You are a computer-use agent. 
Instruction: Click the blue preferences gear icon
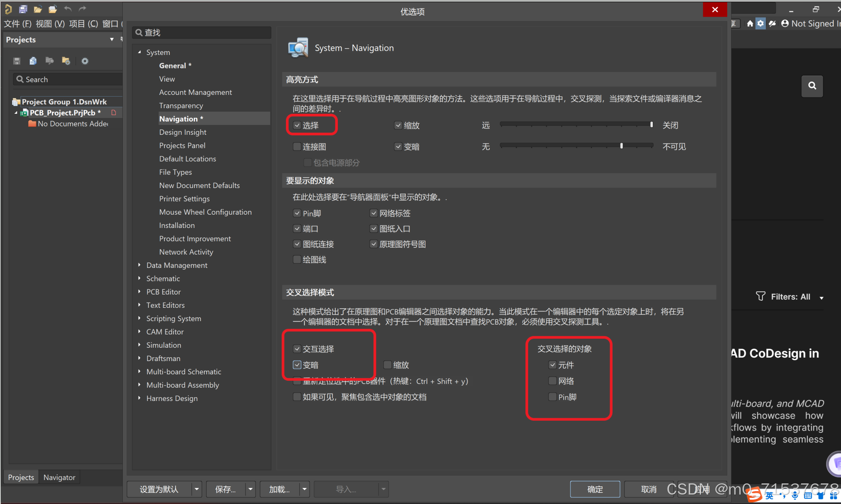tap(760, 24)
